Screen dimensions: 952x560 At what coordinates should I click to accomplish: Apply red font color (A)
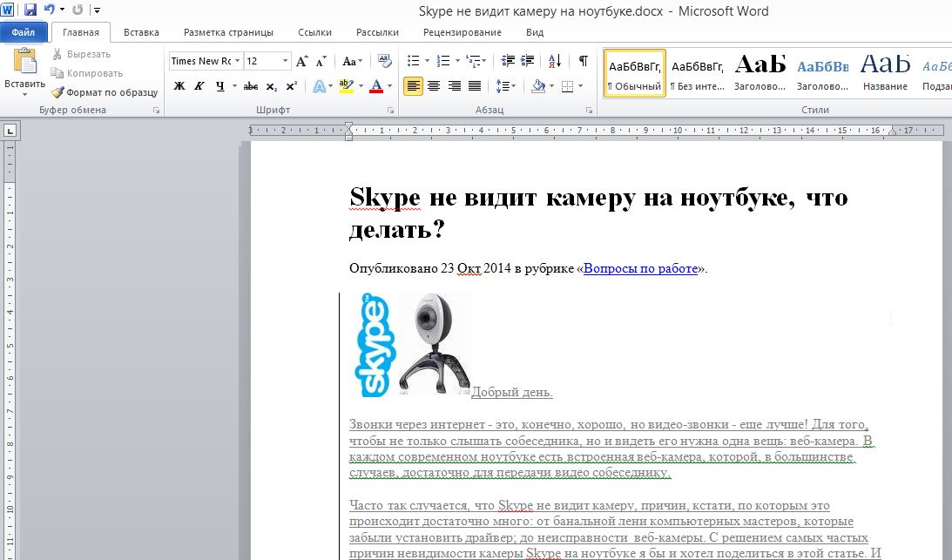(x=376, y=86)
